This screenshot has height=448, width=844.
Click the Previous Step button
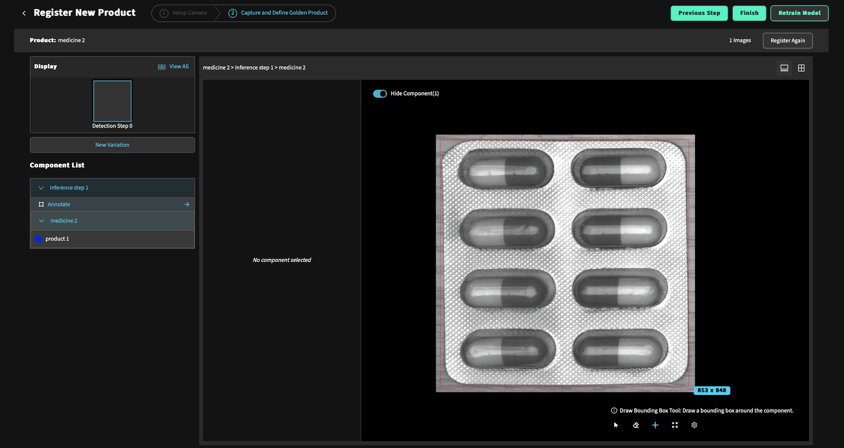(x=699, y=13)
